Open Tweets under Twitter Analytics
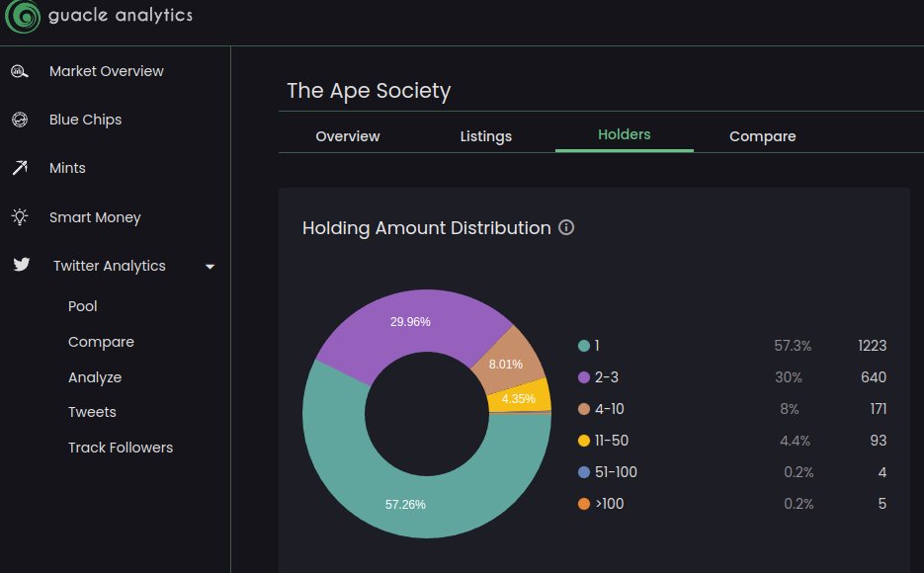This screenshot has height=573, width=924. 92,412
